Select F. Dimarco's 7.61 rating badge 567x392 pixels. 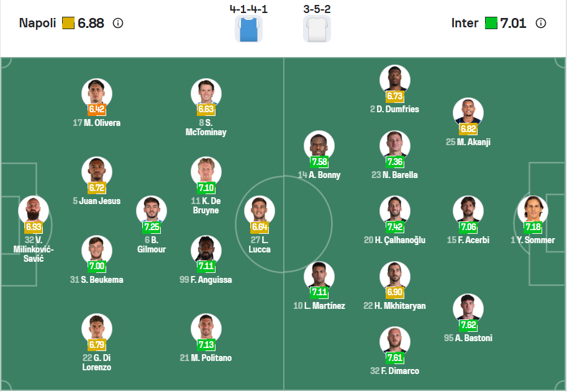[395, 358]
